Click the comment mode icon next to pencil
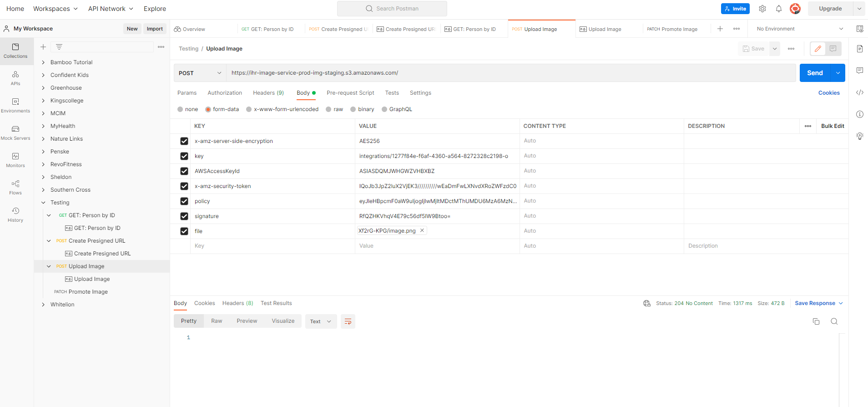868x407 pixels. coord(833,49)
